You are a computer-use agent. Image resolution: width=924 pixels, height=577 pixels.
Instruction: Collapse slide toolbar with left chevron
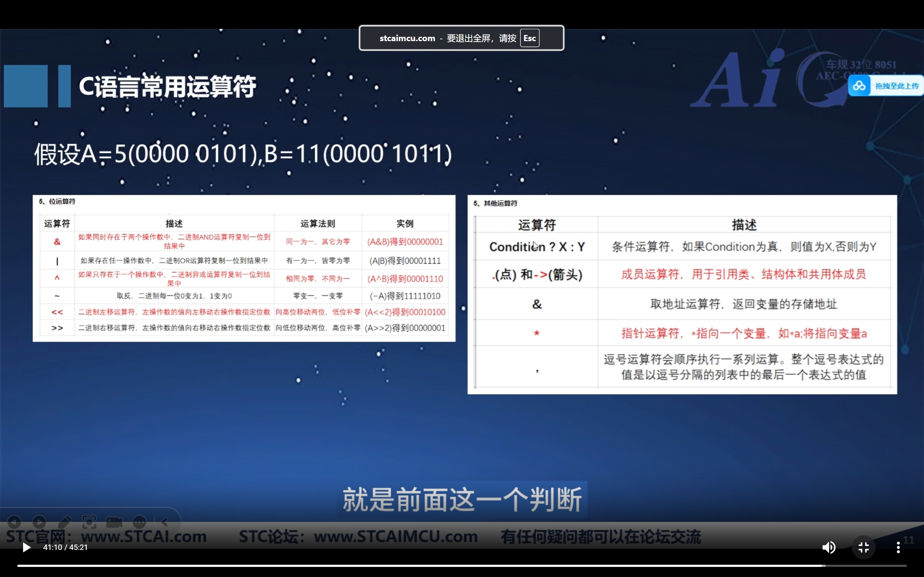click(x=165, y=522)
